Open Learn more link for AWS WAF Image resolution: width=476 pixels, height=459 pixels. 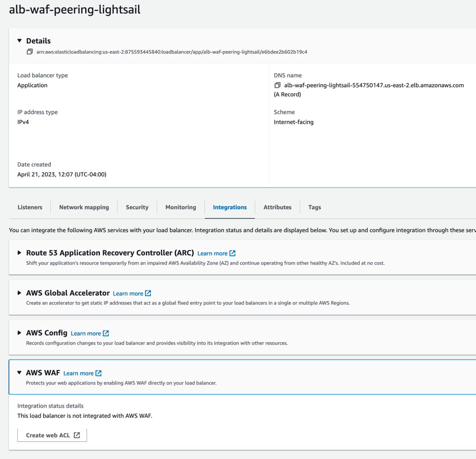tap(78, 373)
